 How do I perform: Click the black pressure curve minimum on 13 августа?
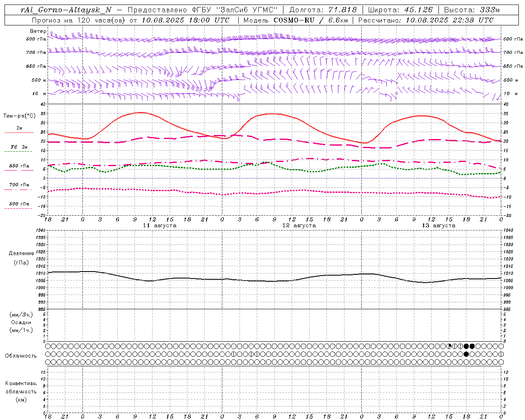(425, 282)
